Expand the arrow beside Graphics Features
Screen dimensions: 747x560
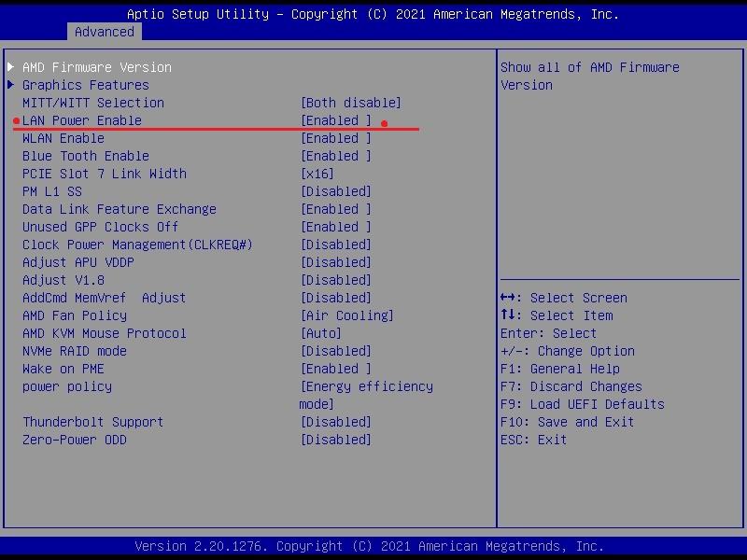11,85
